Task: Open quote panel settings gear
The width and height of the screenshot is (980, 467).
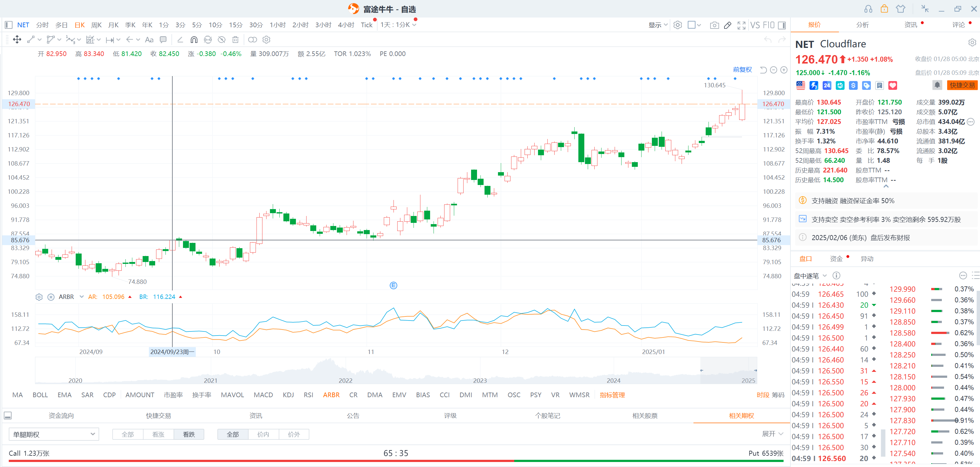Action: tap(972, 42)
